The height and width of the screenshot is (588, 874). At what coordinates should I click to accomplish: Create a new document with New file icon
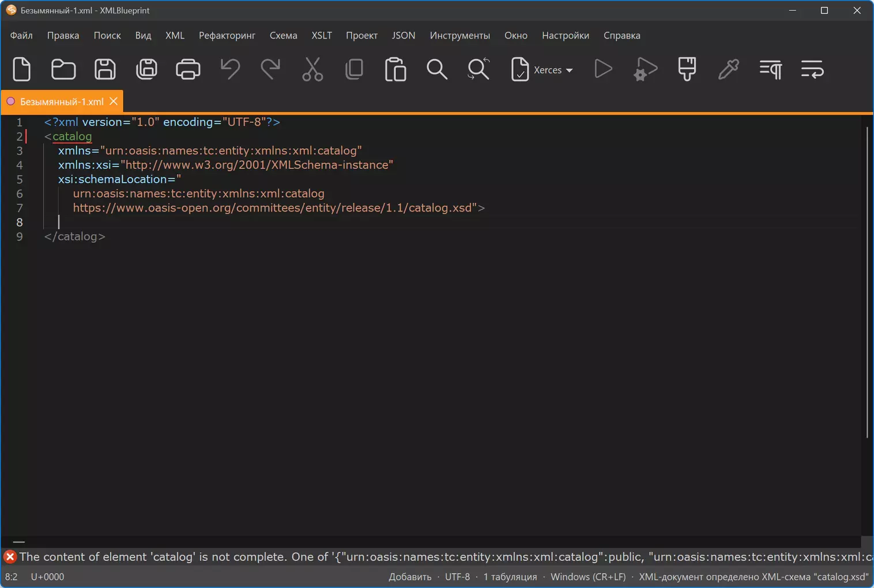tap(22, 70)
